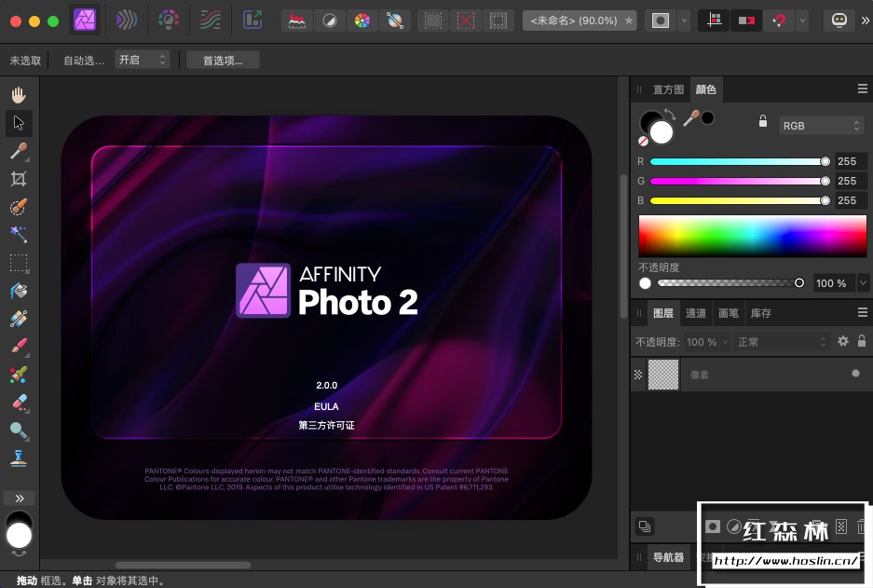Screen dimensions: 873x588
Task: Open the 图层 tab
Action: click(x=663, y=313)
